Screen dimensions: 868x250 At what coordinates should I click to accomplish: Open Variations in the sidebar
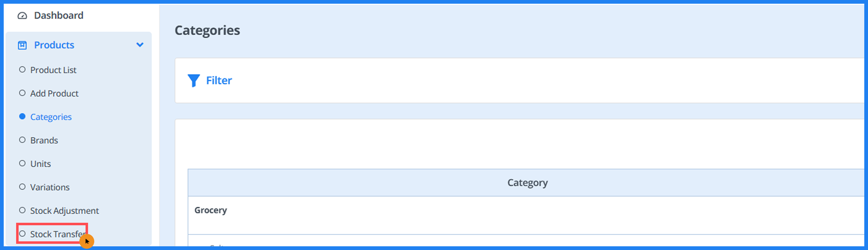(50, 187)
